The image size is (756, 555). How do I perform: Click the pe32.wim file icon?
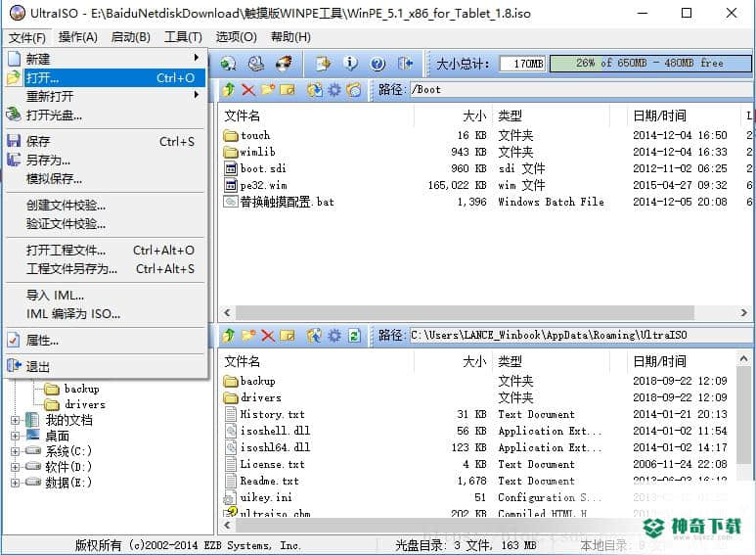(232, 185)
